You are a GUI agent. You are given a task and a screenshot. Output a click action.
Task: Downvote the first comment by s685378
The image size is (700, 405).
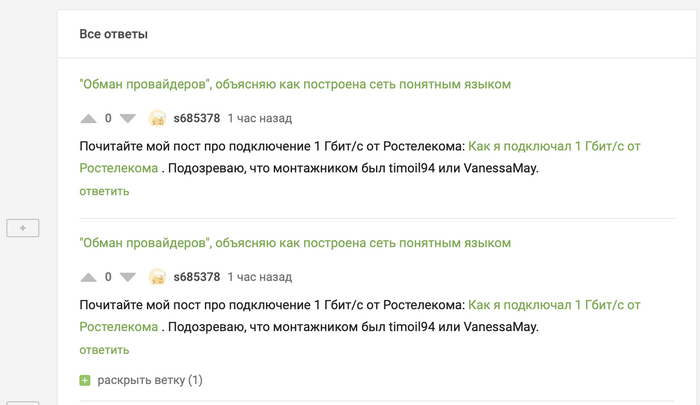click(x=127, y=118)
